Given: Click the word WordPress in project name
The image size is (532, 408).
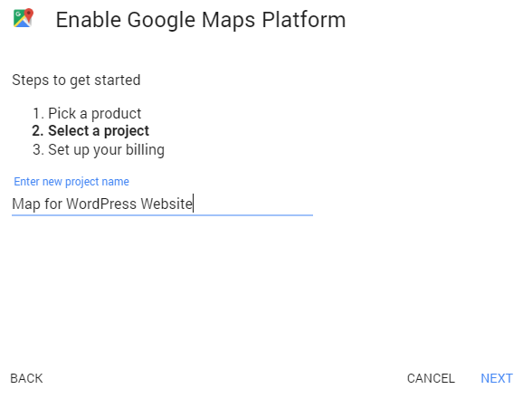Looking at the screenshot, I should [101, 204].
